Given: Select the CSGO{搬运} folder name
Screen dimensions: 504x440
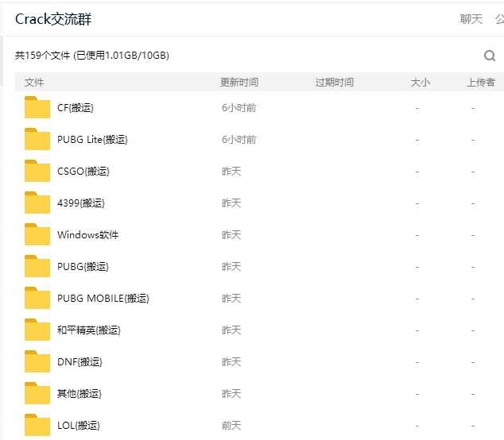Looking at the screenshot, I should tap(83, 172).
